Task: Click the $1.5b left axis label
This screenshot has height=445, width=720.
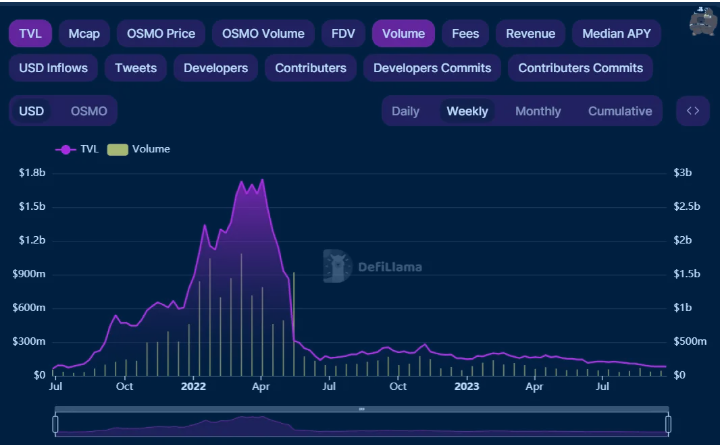Action: (x=32, y=207)
